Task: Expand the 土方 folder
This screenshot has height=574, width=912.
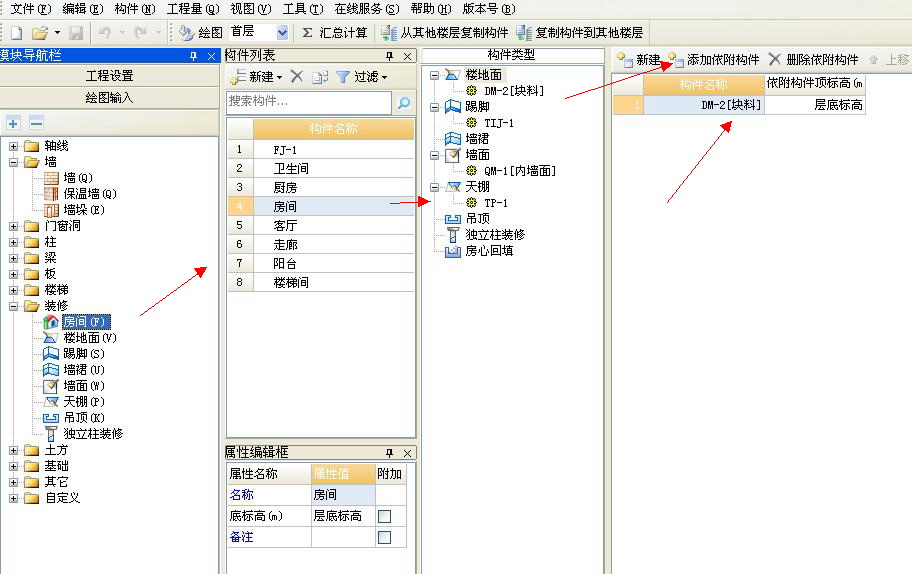Action: [x=13, y=450]
